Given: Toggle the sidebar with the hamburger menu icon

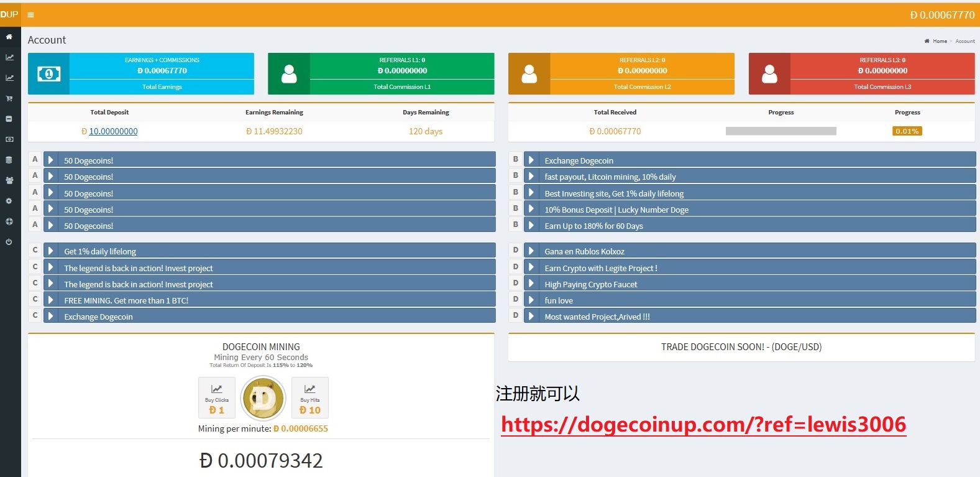Looking at the screenshot, I should point(30,15).
